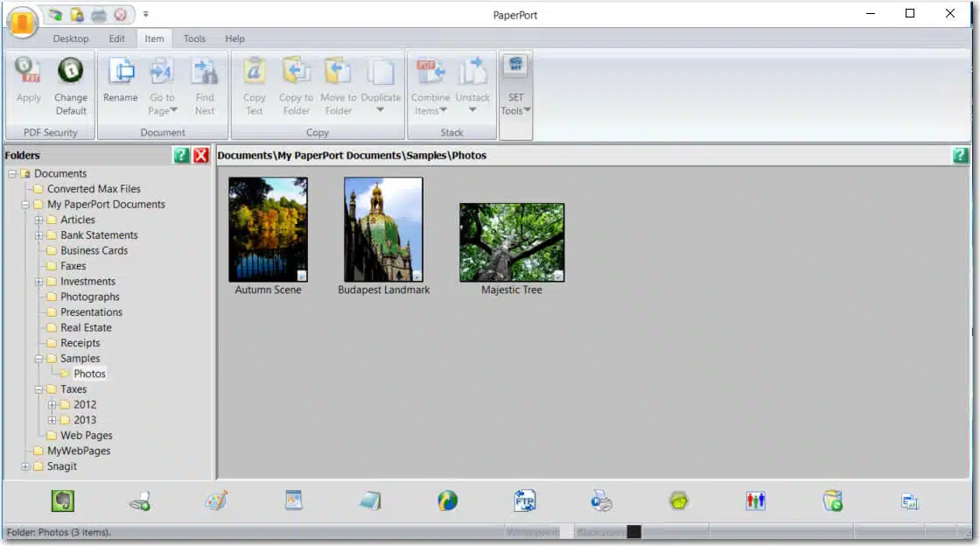This screenshot has width=980, height=546.
Task: Select the Business Cards folder
Action: click(94, 250)
